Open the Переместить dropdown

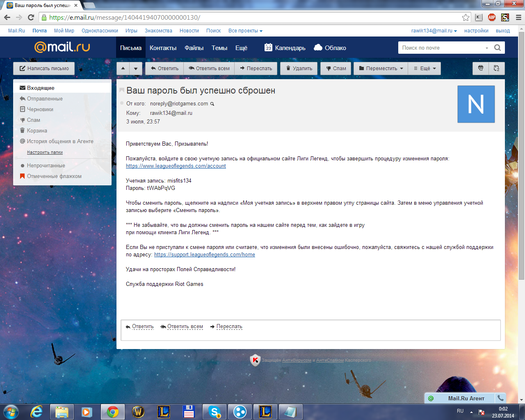pos(381,68)
